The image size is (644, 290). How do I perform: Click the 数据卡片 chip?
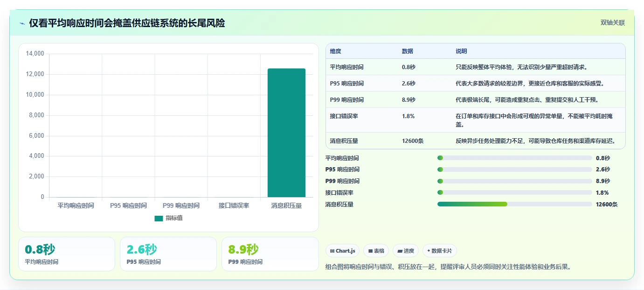[440, 251]
